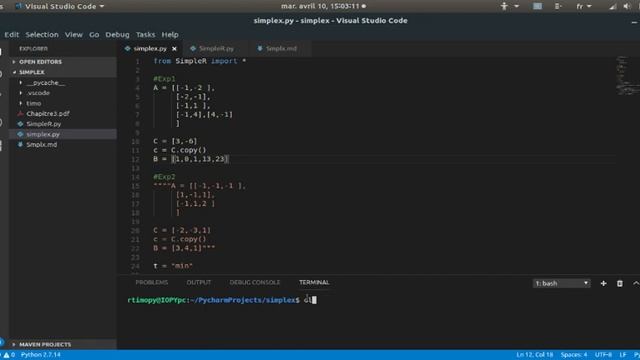640x360 pixels.
Task: Open the Help menu
Action: (x=170, y=35)
